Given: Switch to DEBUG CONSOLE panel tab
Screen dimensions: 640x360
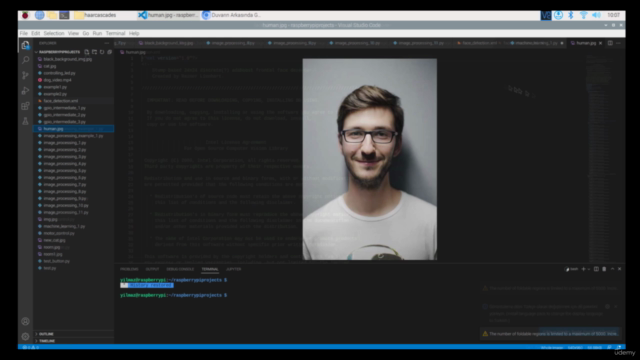Looking at the screenshot, I should pos(180,269).
